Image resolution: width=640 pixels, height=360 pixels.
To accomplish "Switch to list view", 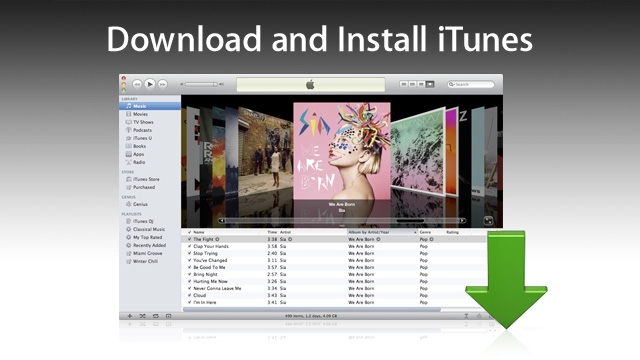I will click(404, 84).
